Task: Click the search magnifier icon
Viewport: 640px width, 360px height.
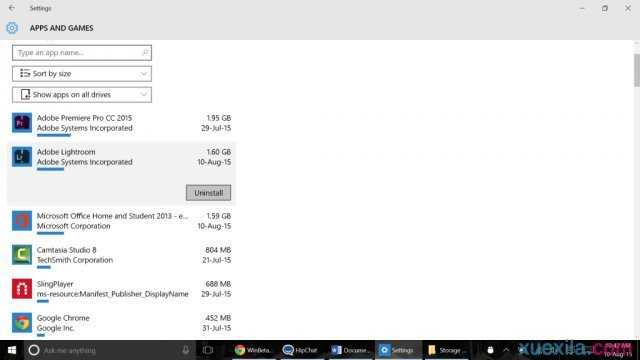Action: point(145,53)
